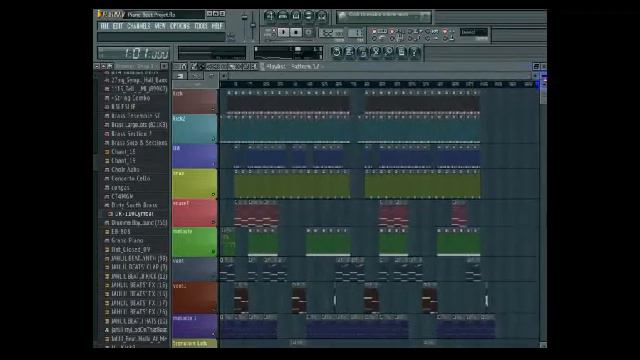Click the fourth round shortcut icon (audio editor)

click(x=376, y=52)
